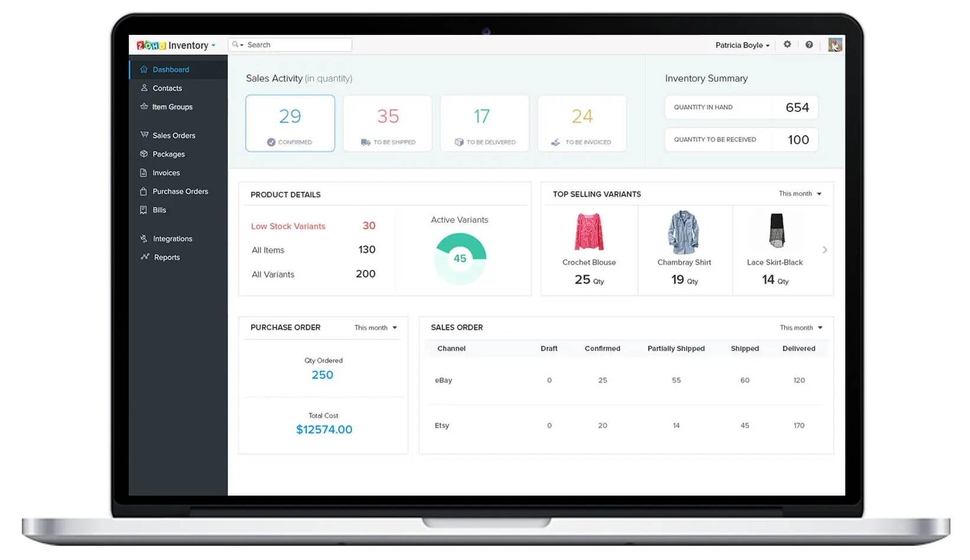The width and height of the screenshot is (970, 560).
Task: Switch to the Sales Orders section
Action: coord(174,135)
